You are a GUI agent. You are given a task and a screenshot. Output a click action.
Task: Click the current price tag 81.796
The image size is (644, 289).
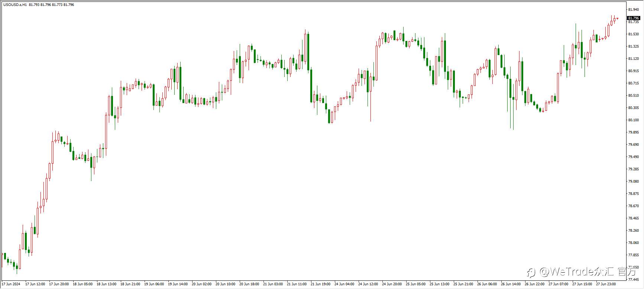click(x=633, y=18)
